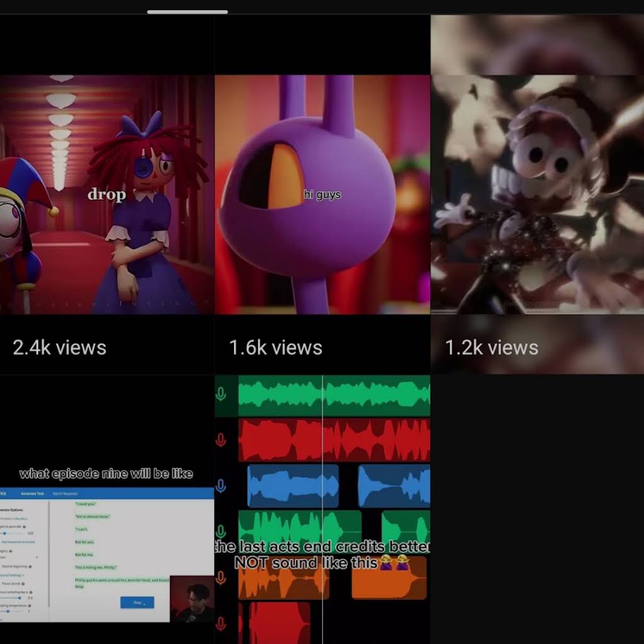This screenshot has height=644, width=644.
Task: Click the "1.6k views" count
Action: (275, 348)
